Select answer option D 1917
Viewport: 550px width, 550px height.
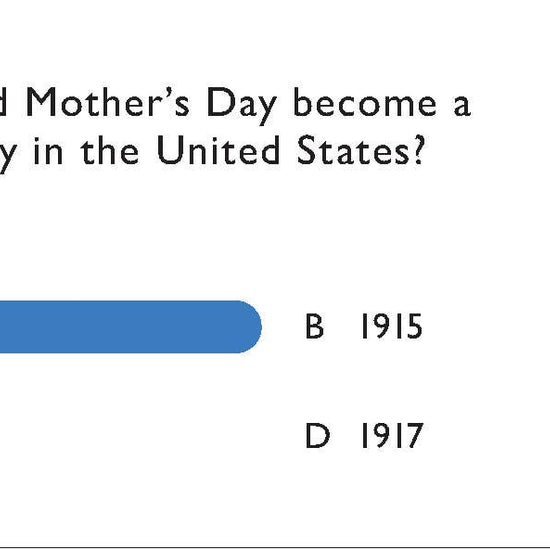[365, 435]
